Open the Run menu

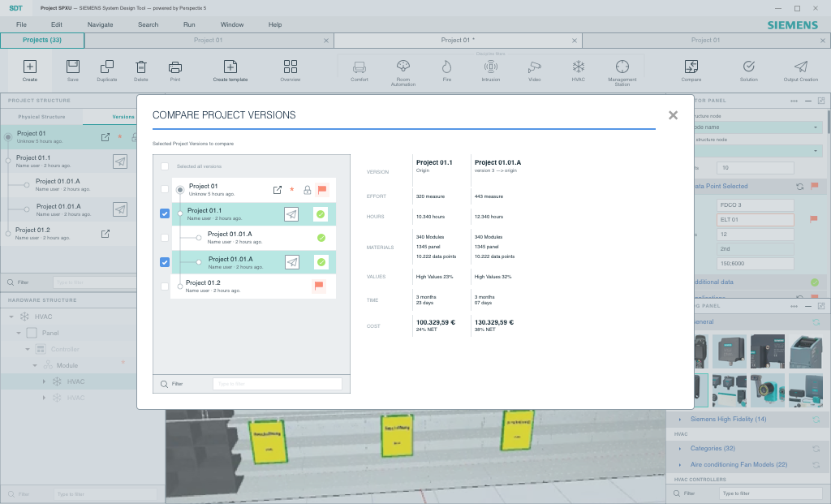[x=189, y=24]
